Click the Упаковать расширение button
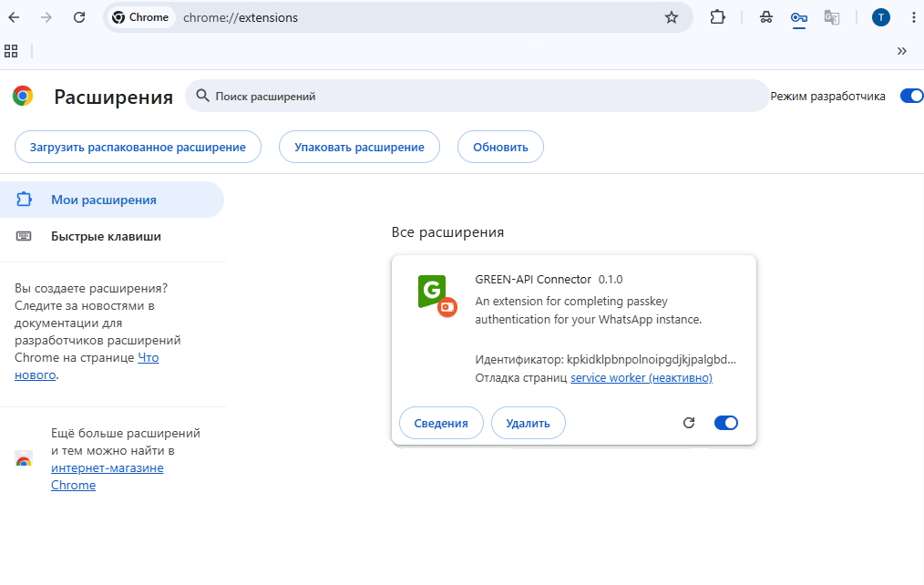Image resolution: width=924 pixels, height=585 pixels. 359,147
